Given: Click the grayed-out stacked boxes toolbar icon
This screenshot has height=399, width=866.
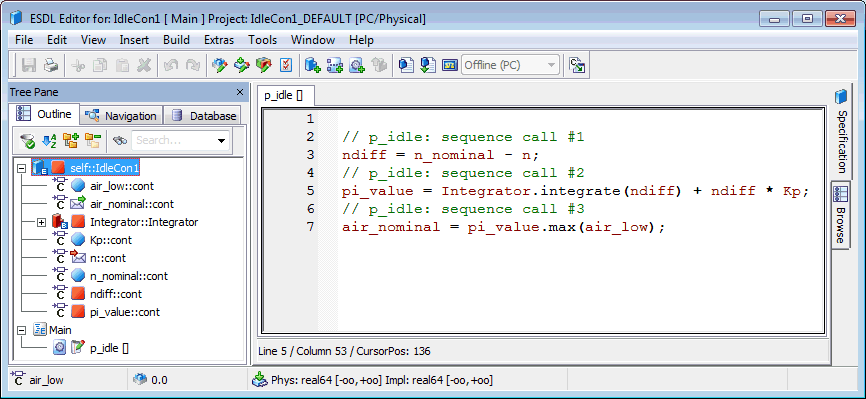Looking at the screenshot, I should [379, 65].
